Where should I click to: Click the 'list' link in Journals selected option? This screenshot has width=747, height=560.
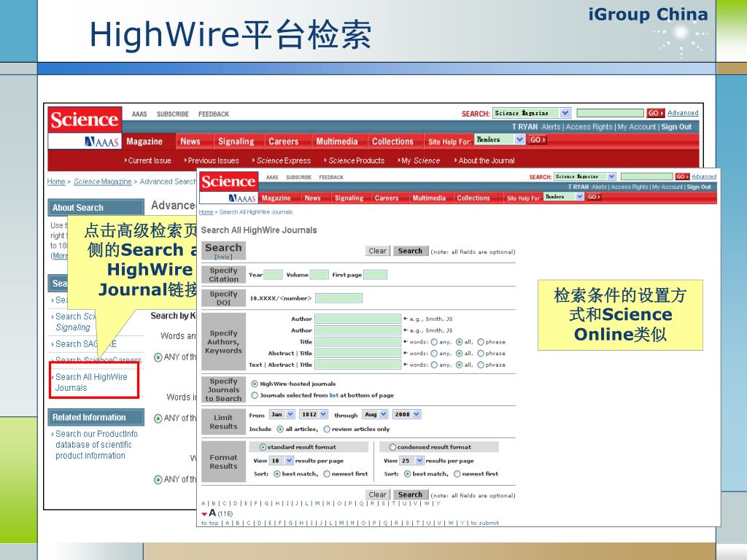point(333,395)
